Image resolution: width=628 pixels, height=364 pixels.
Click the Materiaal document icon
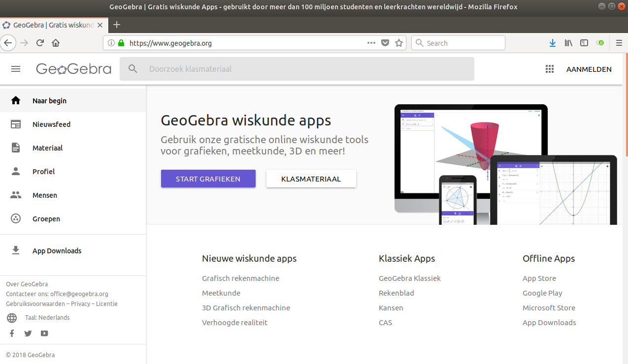(x=16, y=148)
